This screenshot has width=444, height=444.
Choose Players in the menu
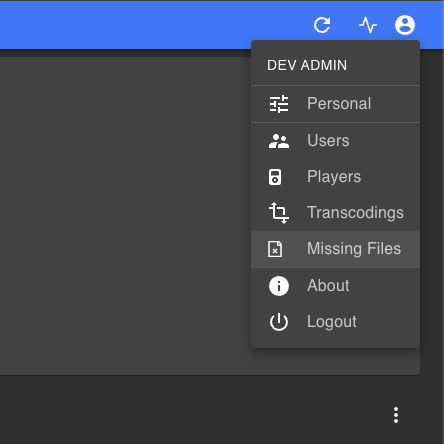(x=335, y=177)
